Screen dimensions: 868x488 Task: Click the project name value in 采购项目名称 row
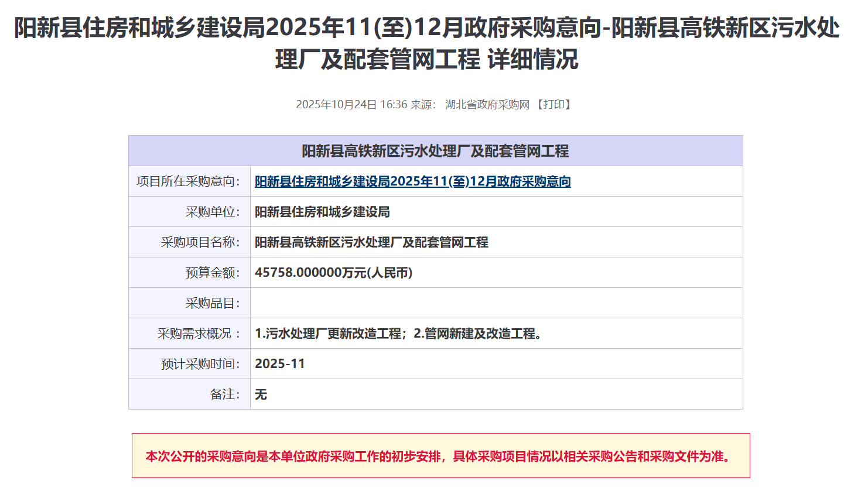[x=371, y=243]
